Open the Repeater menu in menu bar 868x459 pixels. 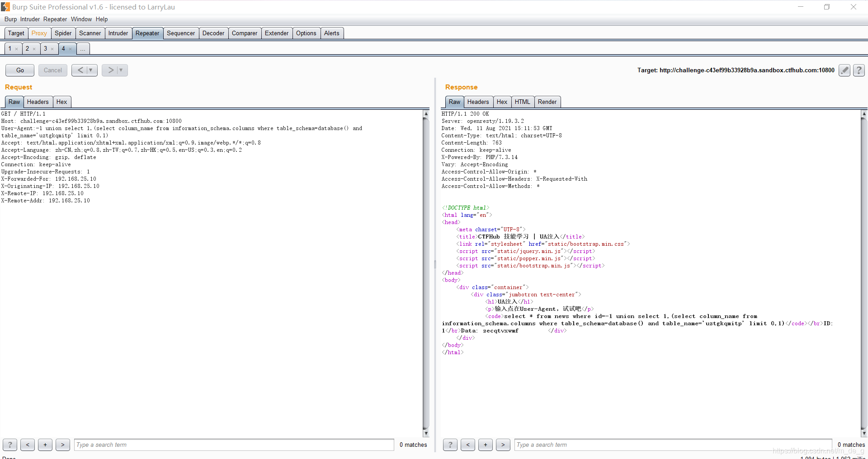pos(55,19)
